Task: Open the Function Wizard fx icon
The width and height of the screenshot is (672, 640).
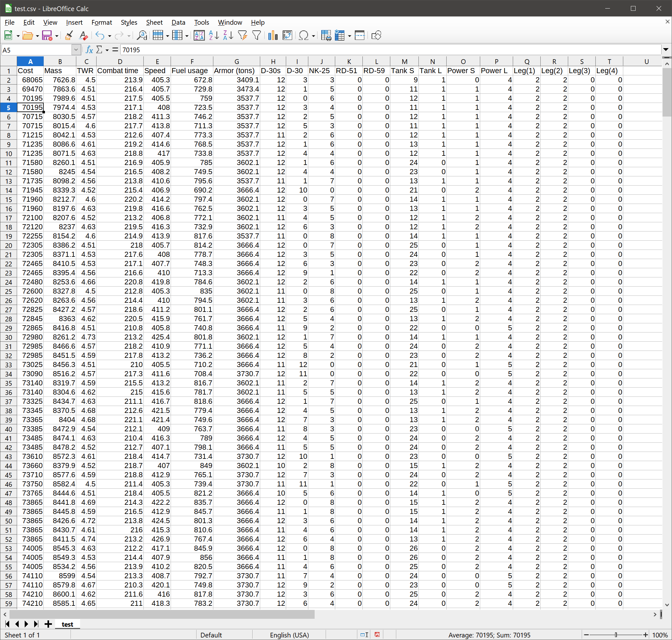Action: (89, 50)
